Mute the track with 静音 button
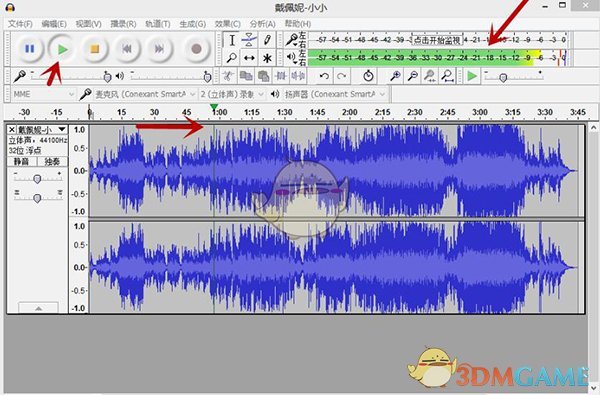The width and height of the screenshot is (600, 395). coord(22,162)
